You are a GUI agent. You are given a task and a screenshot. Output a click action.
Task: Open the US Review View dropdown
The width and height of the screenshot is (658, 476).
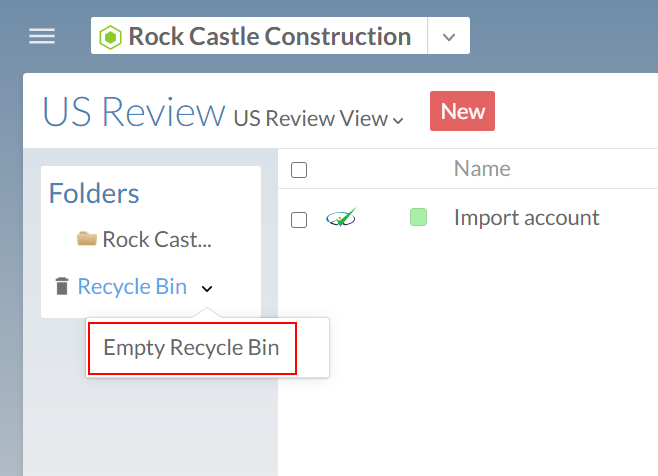(318, 119)
